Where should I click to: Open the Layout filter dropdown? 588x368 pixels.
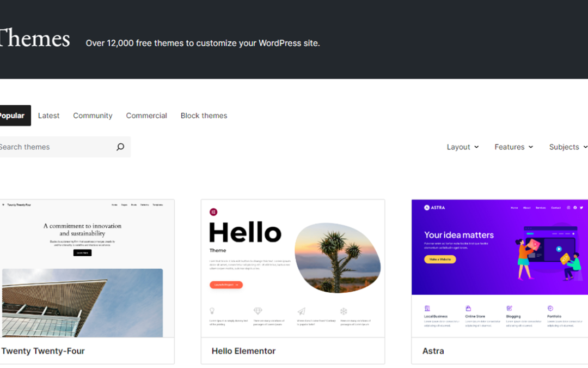coord(463,147)
